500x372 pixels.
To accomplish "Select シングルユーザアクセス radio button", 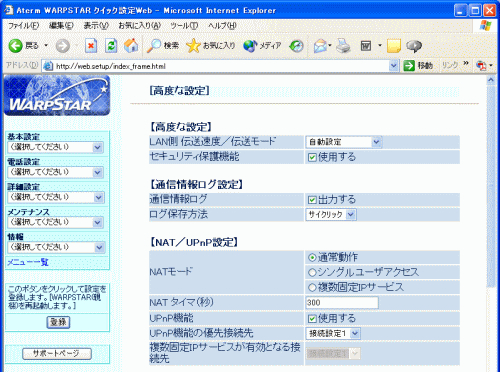I will pos(312,272).
